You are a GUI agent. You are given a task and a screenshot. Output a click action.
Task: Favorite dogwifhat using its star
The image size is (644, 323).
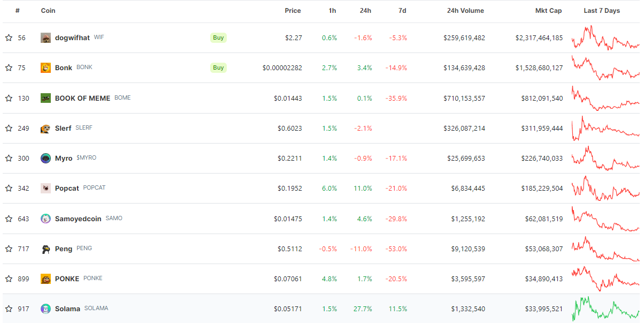(x=8, y=37)
